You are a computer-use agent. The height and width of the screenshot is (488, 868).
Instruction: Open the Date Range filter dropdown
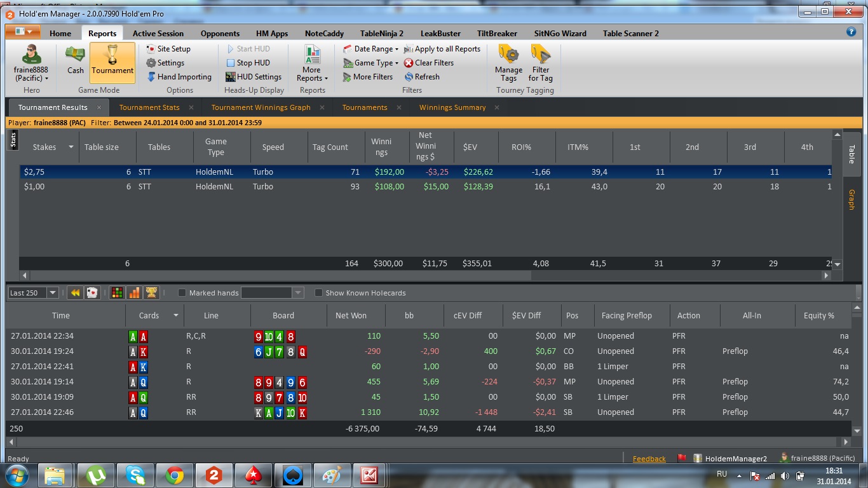(371, 49)
